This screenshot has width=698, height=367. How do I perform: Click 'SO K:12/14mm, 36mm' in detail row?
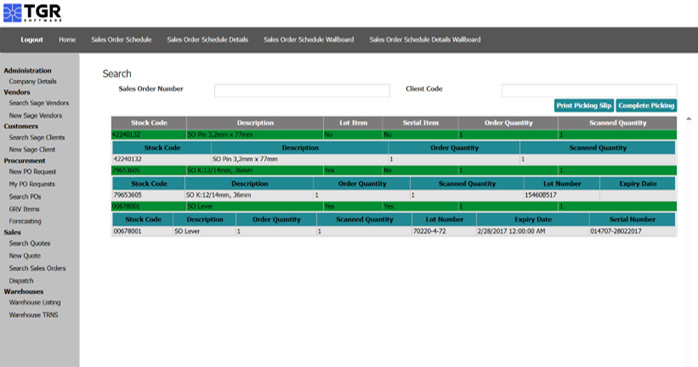[x=219, y=195]
